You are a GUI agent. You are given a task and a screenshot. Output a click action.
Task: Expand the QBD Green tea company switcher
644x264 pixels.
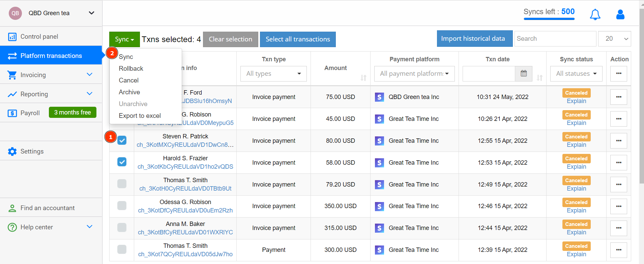[x=91, y=13]
